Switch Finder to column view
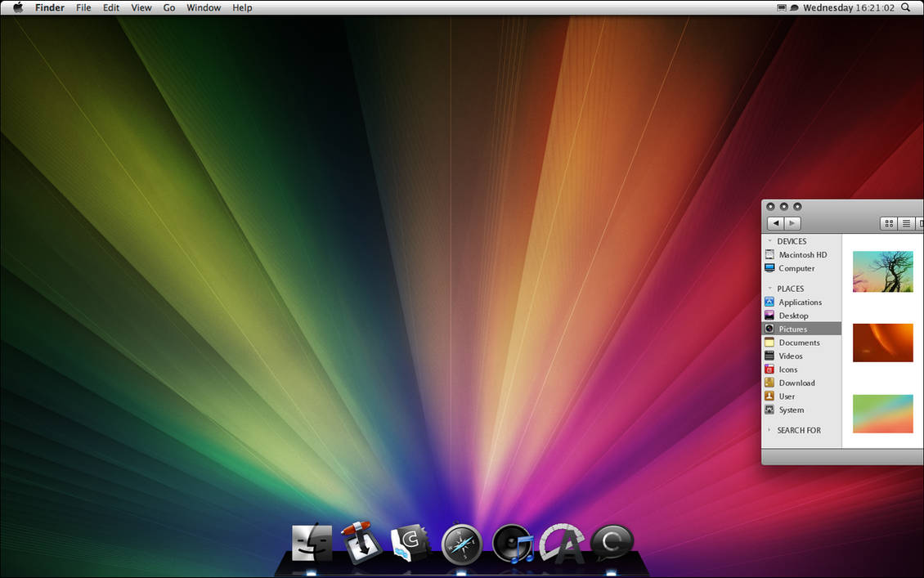 [x=921, y=222]
